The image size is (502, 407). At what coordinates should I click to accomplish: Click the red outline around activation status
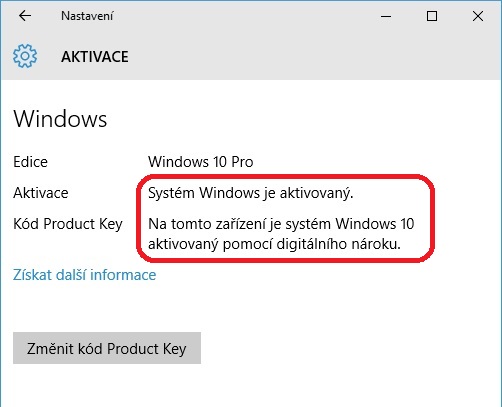click(285, 176)
